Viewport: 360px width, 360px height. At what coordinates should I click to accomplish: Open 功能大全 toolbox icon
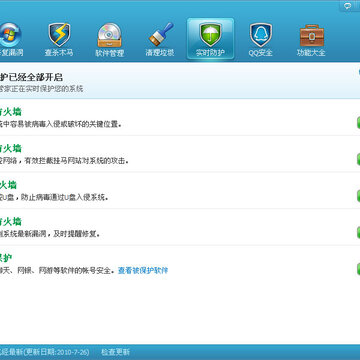311,35
